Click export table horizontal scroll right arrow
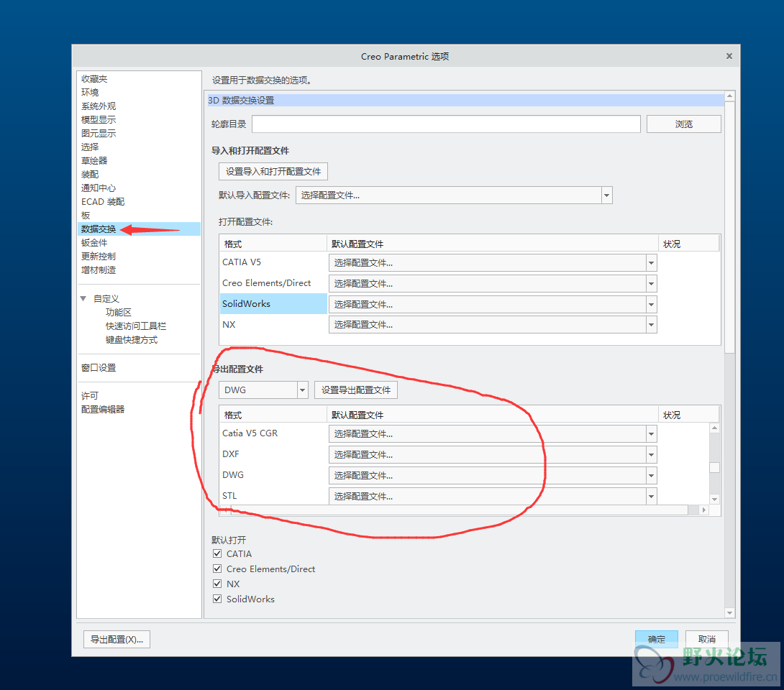 click(x=704, y=510)
